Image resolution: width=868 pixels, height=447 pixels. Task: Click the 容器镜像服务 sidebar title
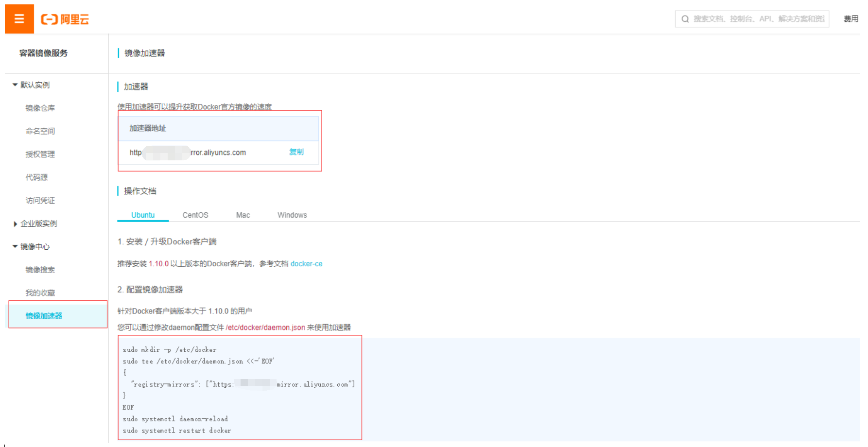click(43, 53)
